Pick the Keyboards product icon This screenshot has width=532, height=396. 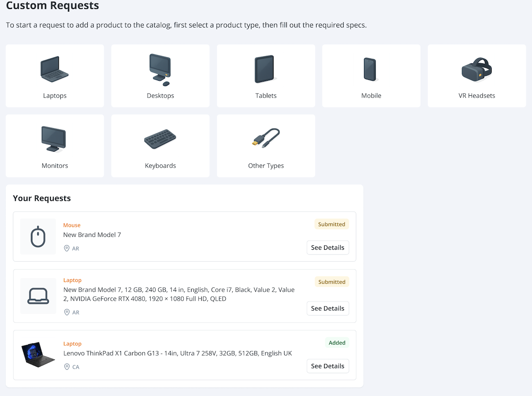point(160,139)
